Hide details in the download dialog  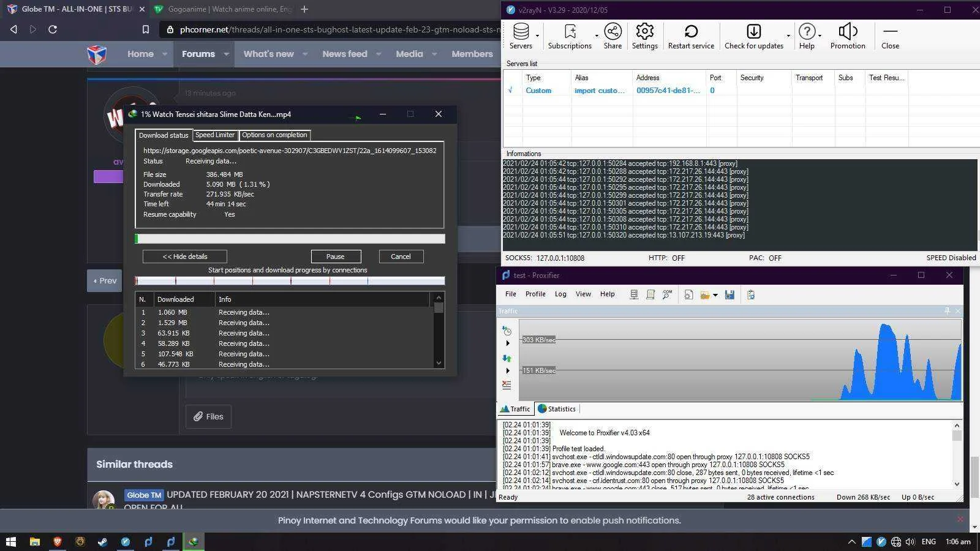coord(185,257)
